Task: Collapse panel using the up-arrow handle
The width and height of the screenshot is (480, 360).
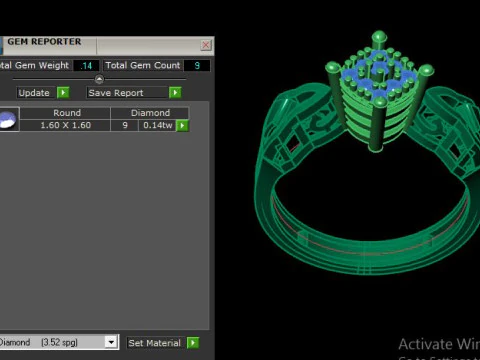Action: pyautogui.click(x=99, y=79)
